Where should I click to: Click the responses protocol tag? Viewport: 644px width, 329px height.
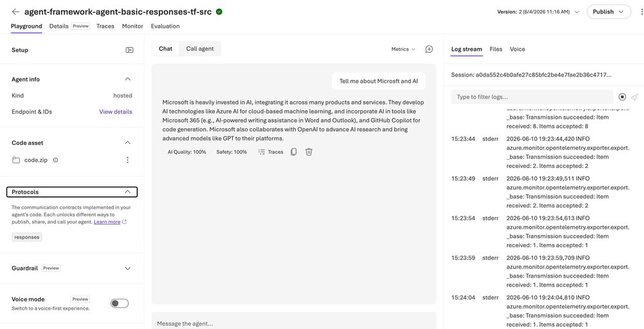point(26,237)
